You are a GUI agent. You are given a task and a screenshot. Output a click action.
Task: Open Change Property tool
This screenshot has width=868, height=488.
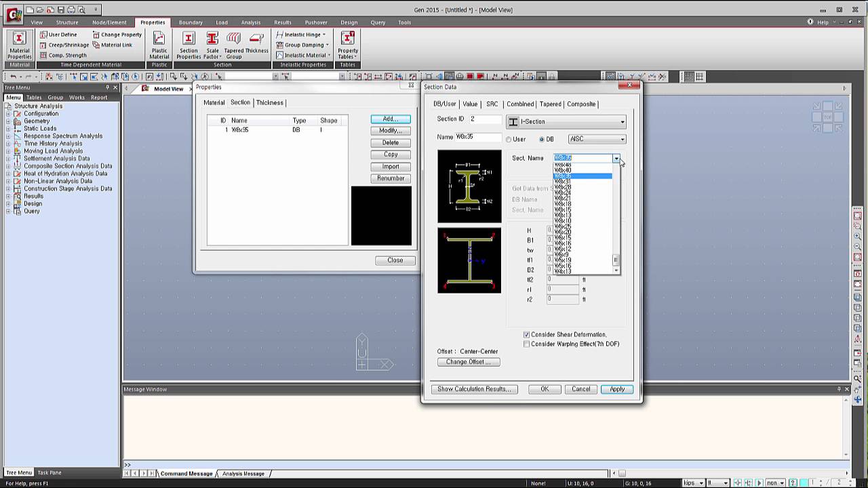[117, 35]
